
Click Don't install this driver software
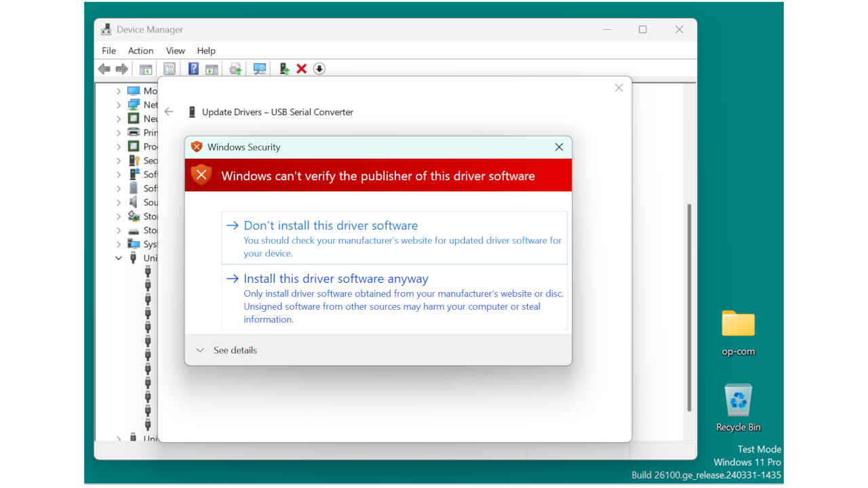pos(330,225)
